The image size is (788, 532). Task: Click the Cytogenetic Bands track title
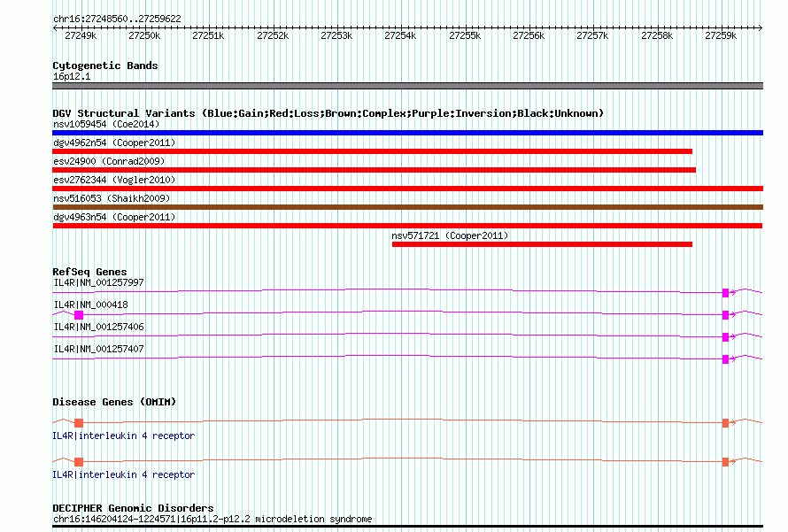pyautogui.click(x=105, y=66)
